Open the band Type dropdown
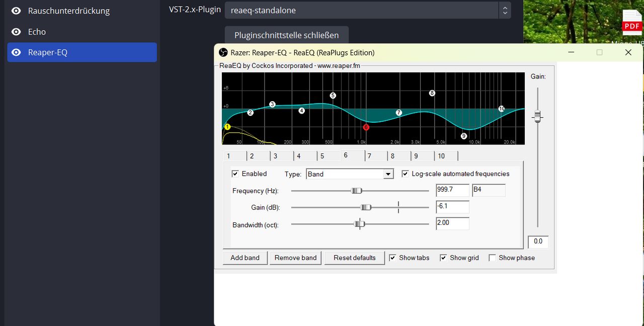The image size is (644, 326). [350, 174]
